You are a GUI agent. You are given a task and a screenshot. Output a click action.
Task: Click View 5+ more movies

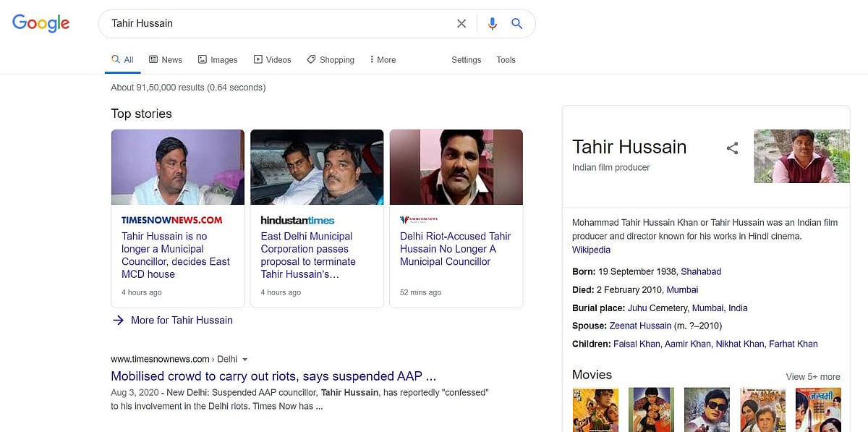point(813,376)
